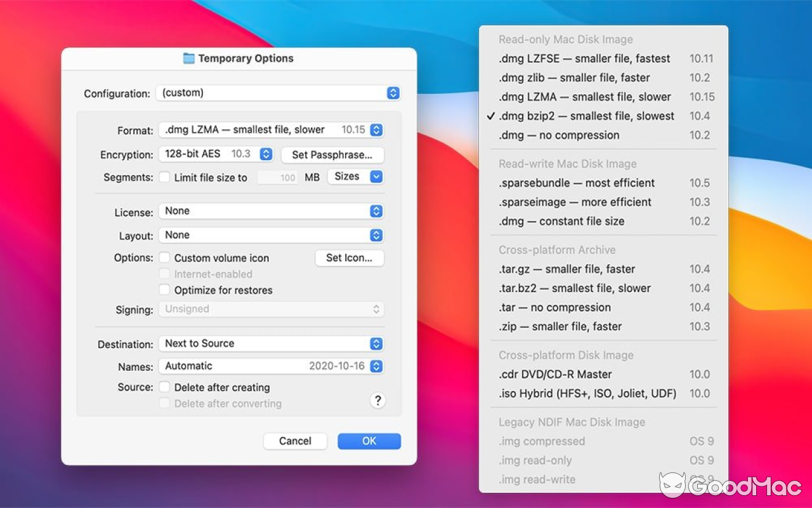Enable the Limit file size to checkbox

coord(165,178)
